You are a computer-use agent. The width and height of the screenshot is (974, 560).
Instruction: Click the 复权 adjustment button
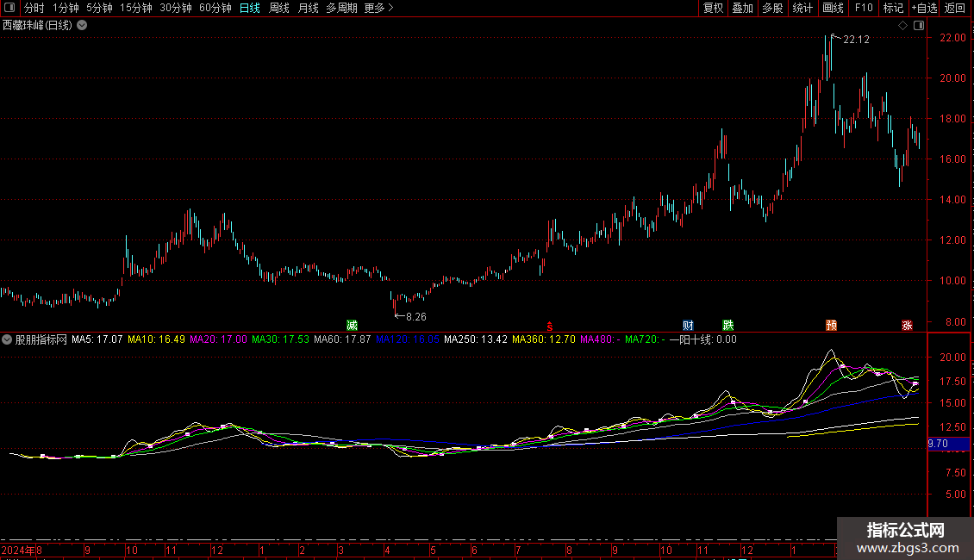pos(713,8)
